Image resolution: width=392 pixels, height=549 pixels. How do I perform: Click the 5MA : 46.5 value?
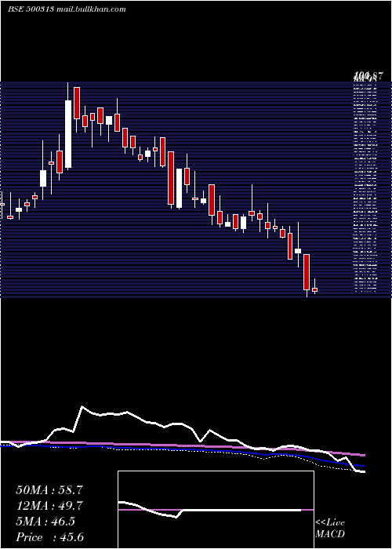pos(45,522)
